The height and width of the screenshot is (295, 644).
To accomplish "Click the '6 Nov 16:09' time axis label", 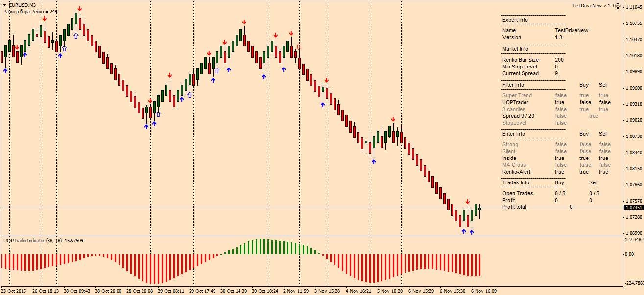I will (x=484, y=291).
